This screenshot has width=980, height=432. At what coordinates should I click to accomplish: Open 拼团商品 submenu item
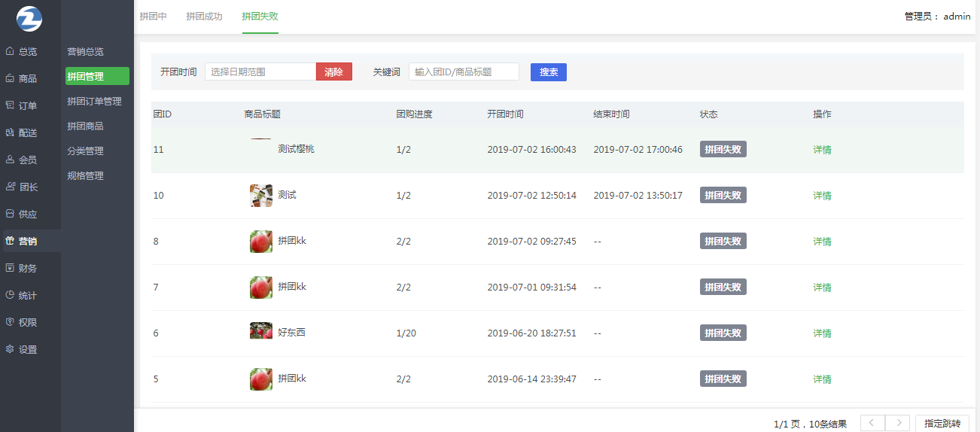coord(85,126)
